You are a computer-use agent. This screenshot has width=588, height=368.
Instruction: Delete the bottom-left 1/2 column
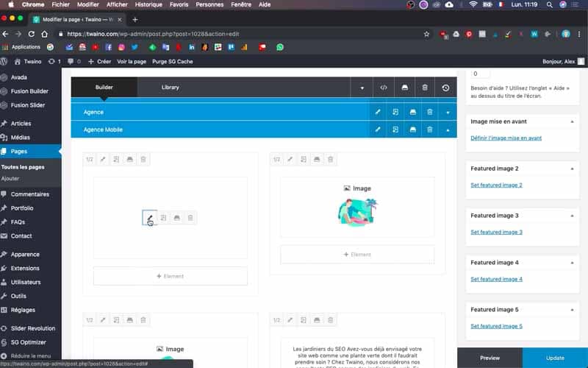pos(143,320)
